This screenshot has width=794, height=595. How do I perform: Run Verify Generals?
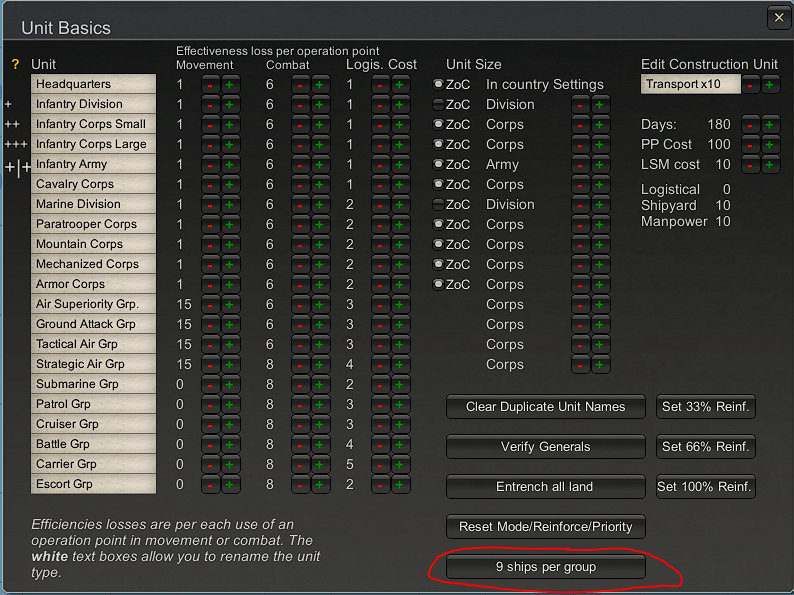(545, 447)
